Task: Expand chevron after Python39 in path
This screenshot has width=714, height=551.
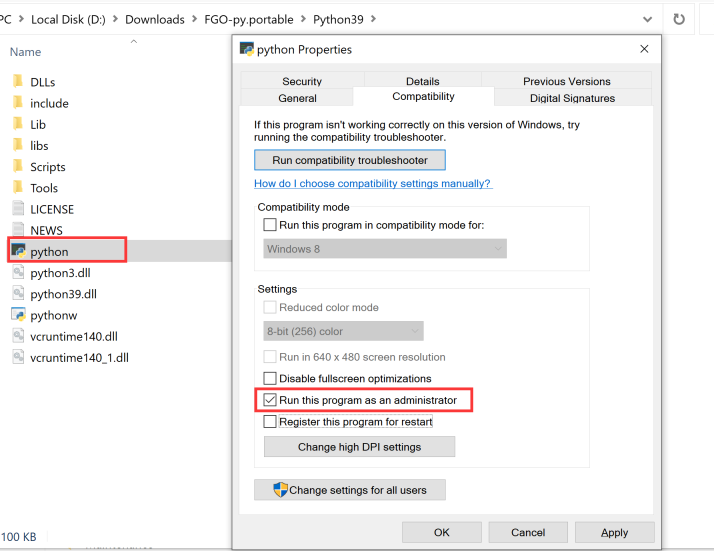Action: [373, 19]
